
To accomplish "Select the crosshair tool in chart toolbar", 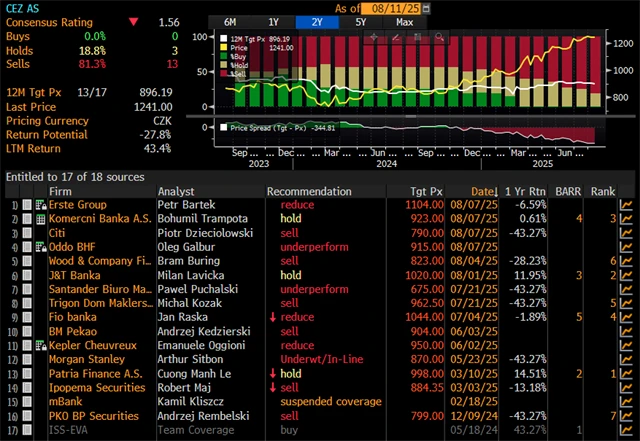I will [374, 36].
